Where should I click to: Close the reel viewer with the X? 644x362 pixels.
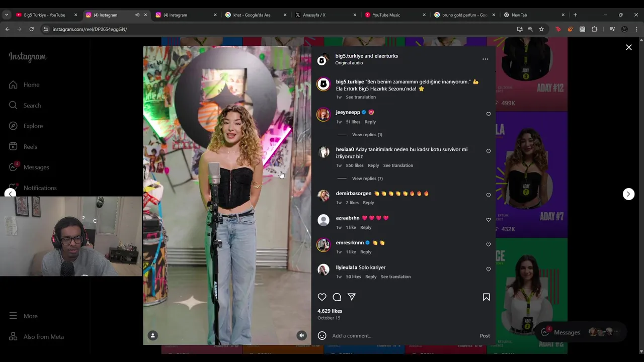pyautogui.click(x=628, y=47)
